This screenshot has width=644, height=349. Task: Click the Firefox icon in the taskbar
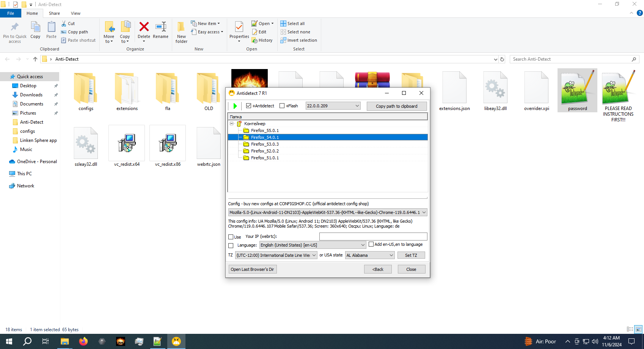[x=83, y=341]
